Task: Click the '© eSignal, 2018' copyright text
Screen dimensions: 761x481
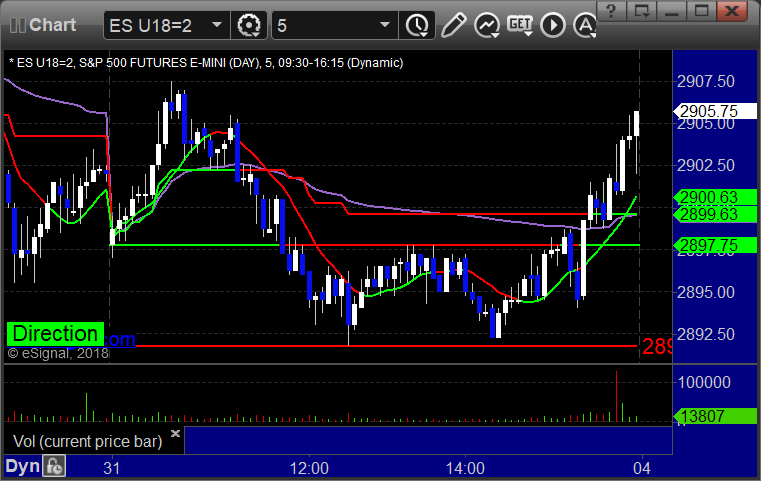Action: 58,353
